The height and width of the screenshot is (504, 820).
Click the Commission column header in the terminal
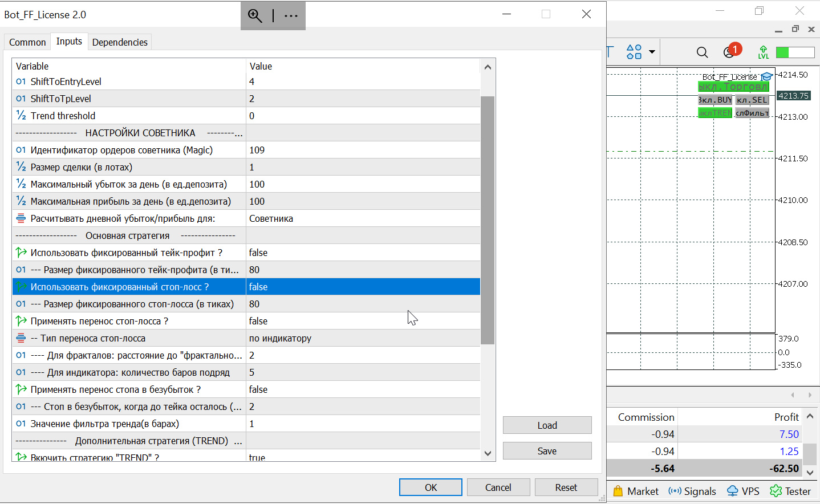[x=642, y=417]
